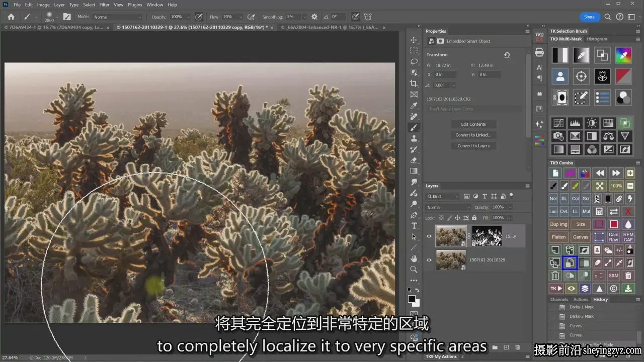
Task: Open the Filter menu
Action: 104,5
